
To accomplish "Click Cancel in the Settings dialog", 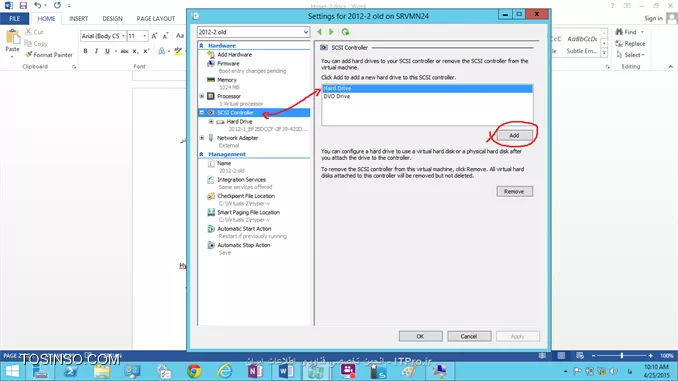I will pyautogui.click(x=469, y=336).
